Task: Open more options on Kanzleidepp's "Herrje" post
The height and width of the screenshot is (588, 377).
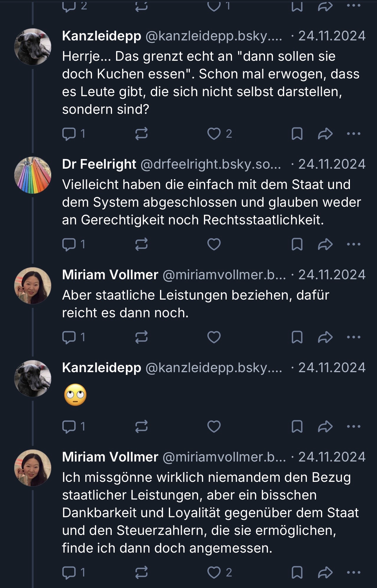Action: (x=354, y=134)
